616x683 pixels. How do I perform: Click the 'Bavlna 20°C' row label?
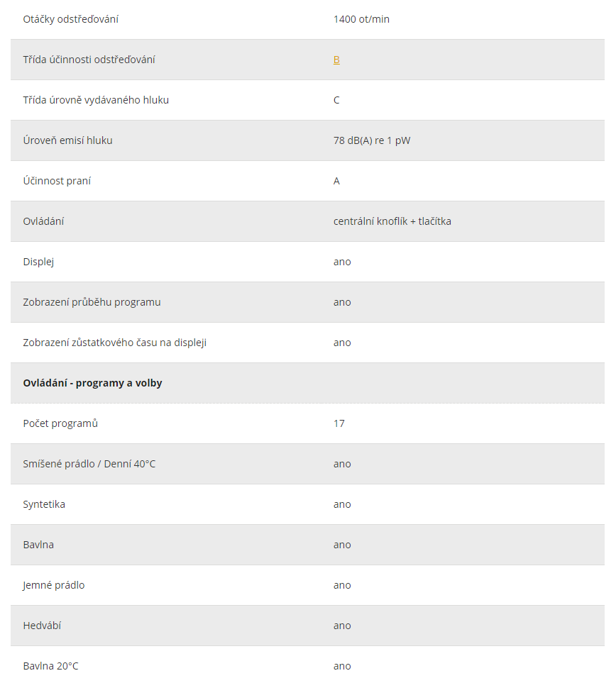click(x=50, y=666)
